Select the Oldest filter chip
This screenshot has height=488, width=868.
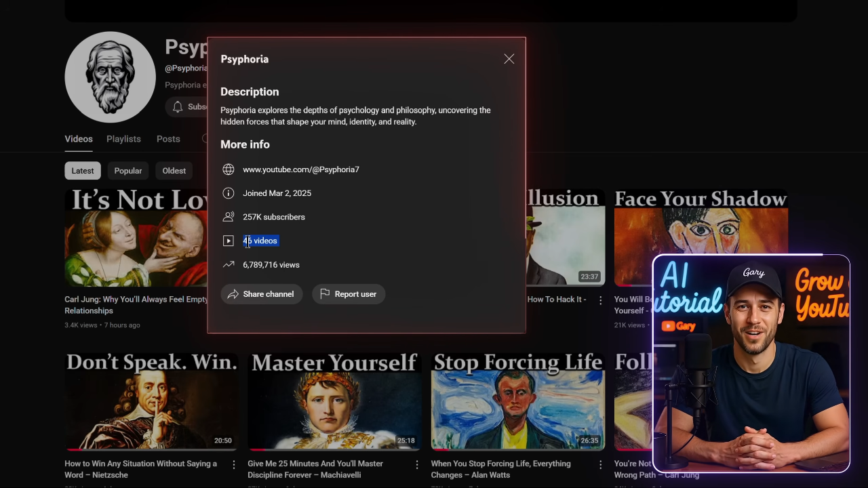click(x=174, y=171)
